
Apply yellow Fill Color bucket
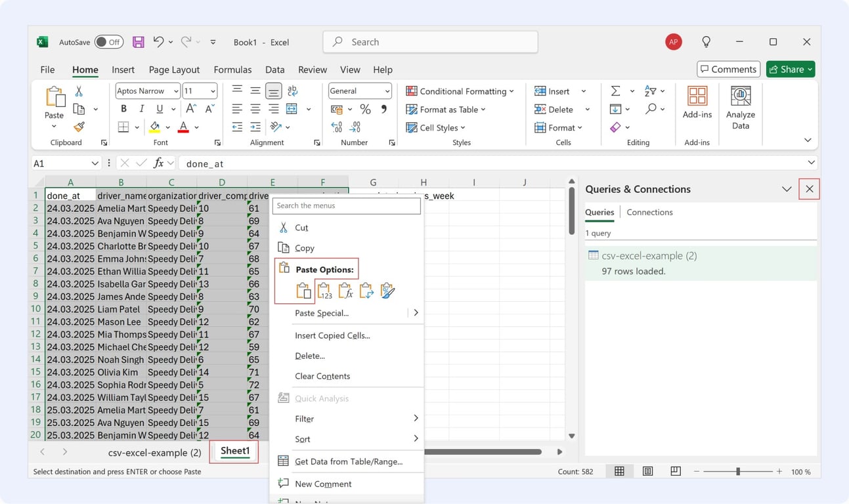pyautogui.click(x=155, y=127)
